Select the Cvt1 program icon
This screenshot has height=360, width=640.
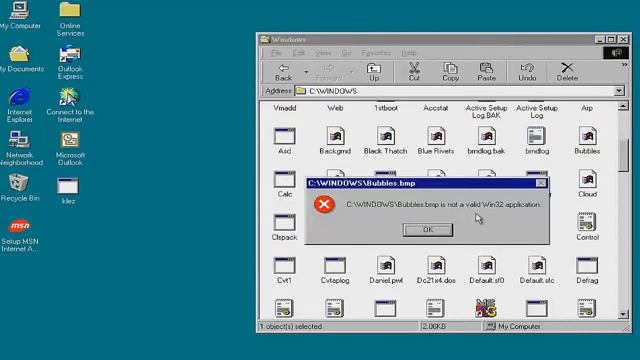point(284,270)
